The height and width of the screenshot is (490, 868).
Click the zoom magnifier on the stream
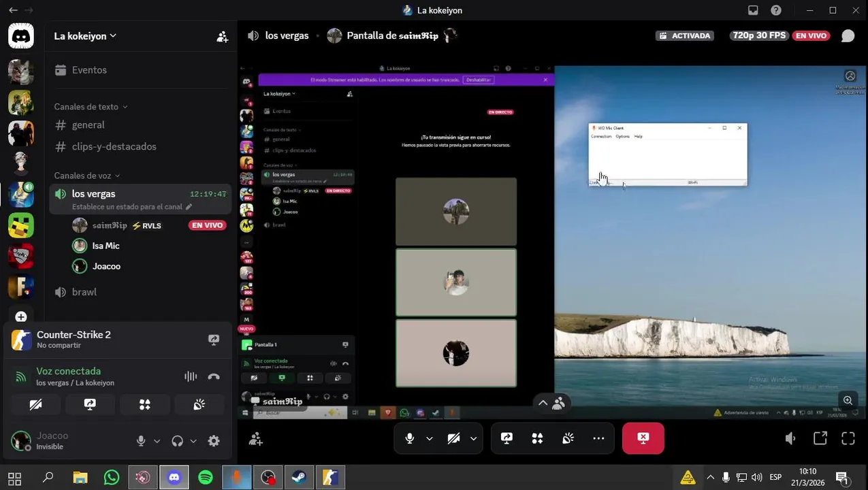[848, 401]
